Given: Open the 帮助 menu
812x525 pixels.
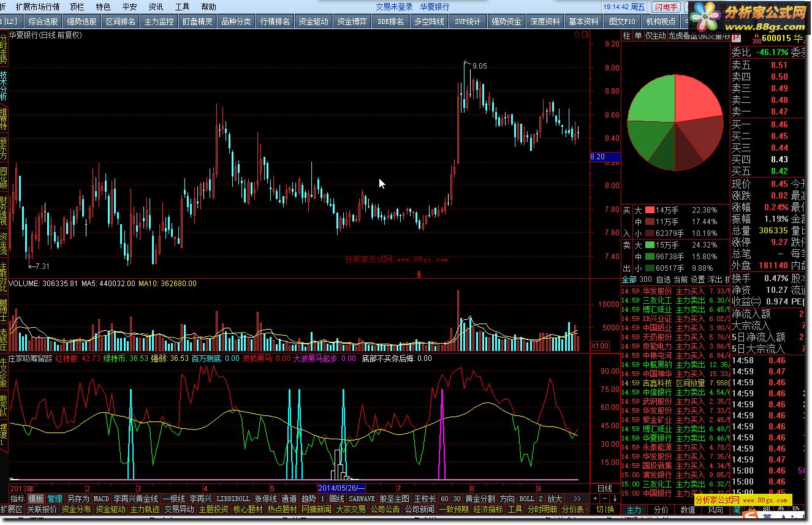Looking at the screenshot, I should 208,7.
